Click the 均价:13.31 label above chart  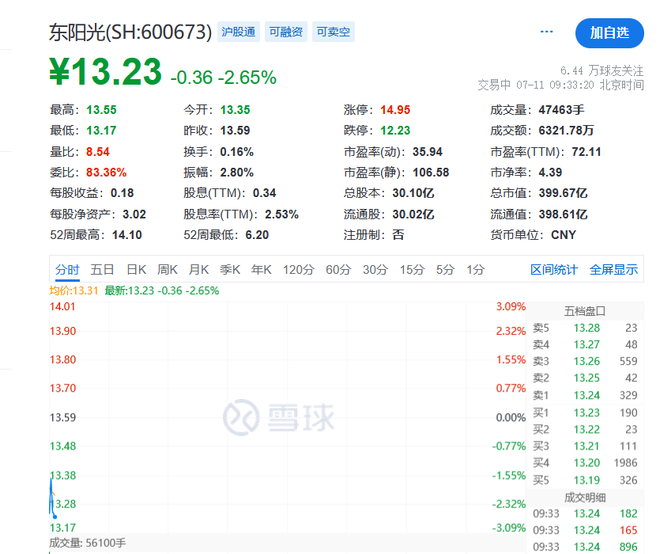(74, 291)
